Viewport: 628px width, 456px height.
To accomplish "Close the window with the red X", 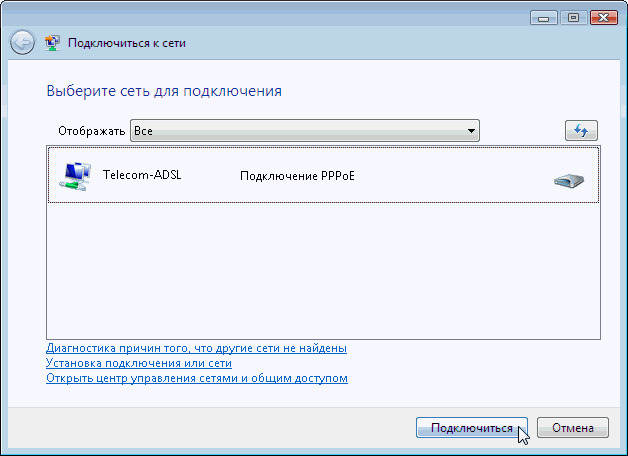I will click(604, 18).
